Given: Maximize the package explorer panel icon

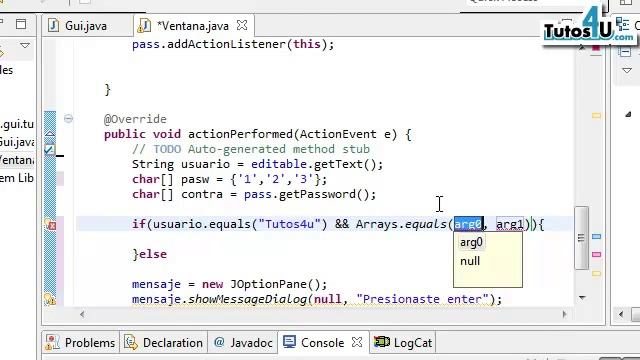Looking at the screenshot, I should coord(21,24).
